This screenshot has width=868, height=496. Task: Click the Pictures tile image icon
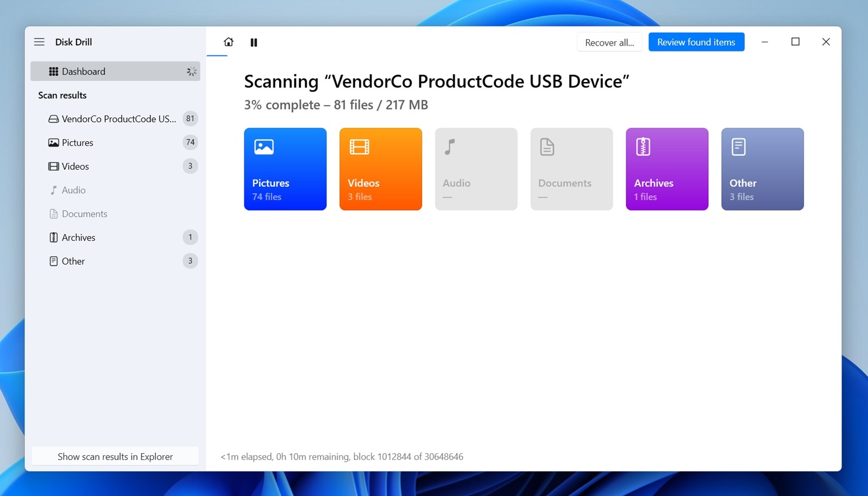coord(264,147)
